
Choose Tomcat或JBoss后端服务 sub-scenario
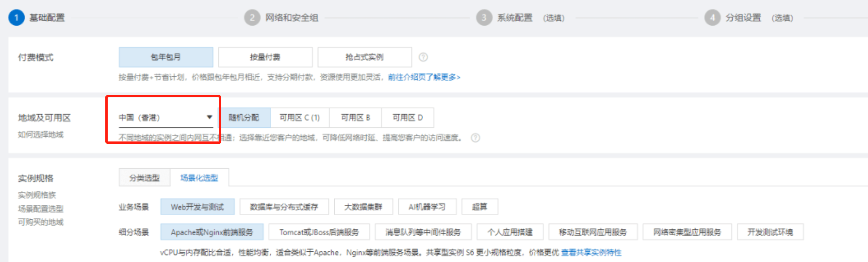pyautogui.click(x=319, y=232)
